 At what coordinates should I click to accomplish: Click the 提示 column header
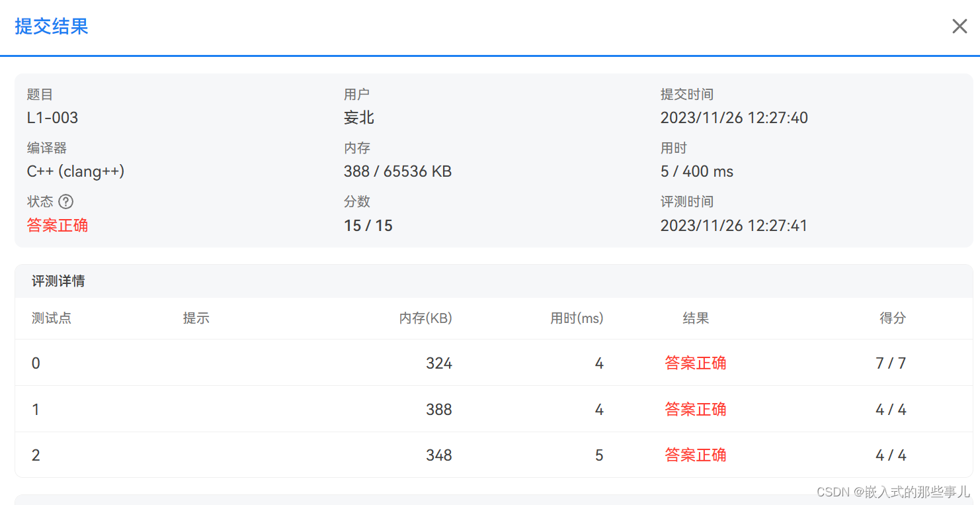coord(196,318)
